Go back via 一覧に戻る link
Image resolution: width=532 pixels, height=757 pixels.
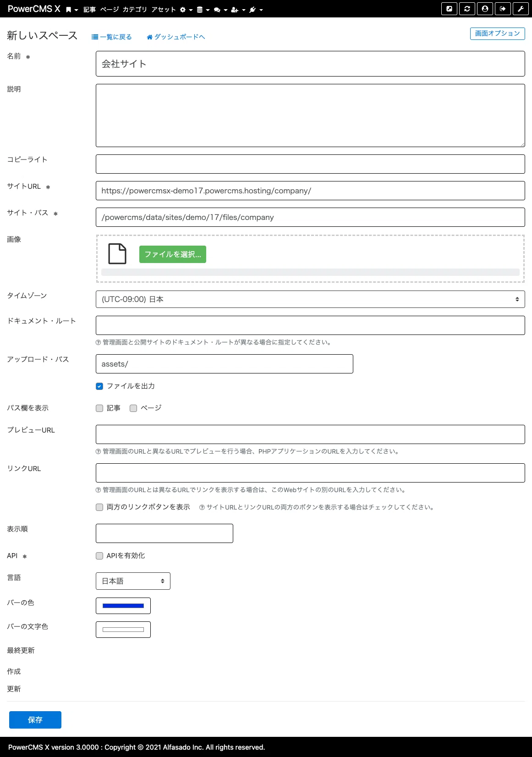[x=112, y=37]
